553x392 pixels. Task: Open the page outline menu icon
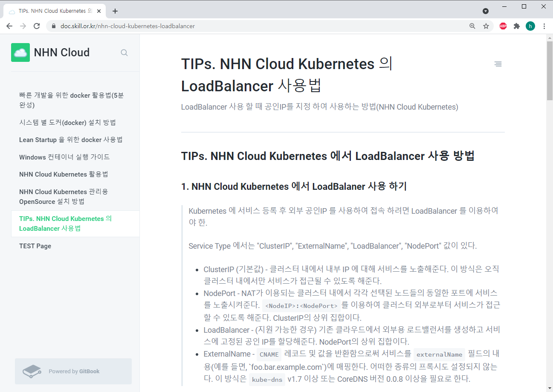point(498,64)
